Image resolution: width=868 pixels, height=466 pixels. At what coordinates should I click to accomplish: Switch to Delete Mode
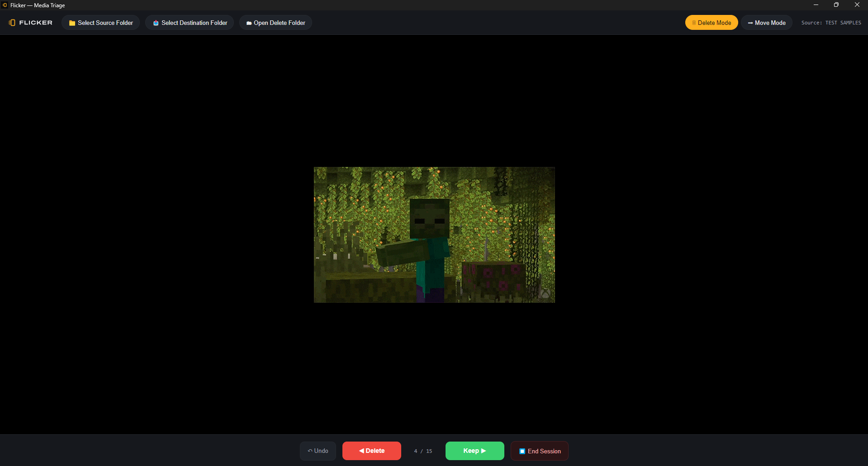711,23
